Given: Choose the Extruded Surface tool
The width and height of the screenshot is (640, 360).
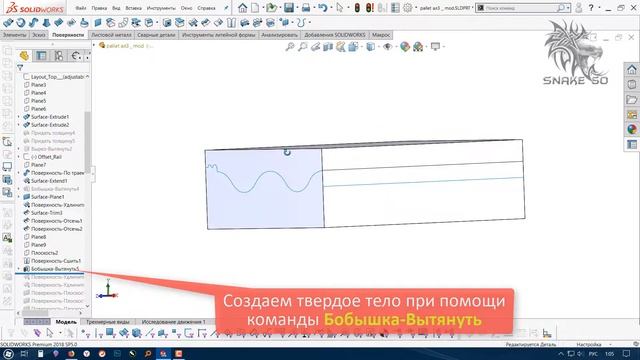Looking at the screenshot, I should pos(8,23).
